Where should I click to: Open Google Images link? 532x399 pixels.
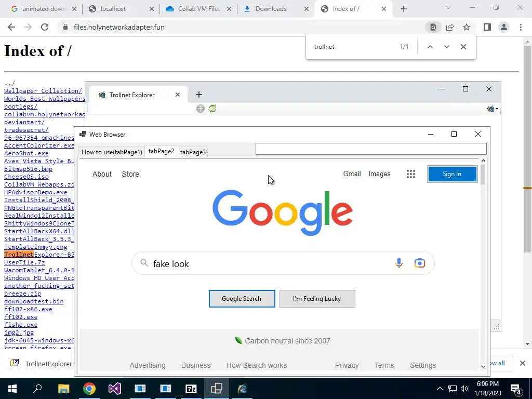click(x=379, y=174)
